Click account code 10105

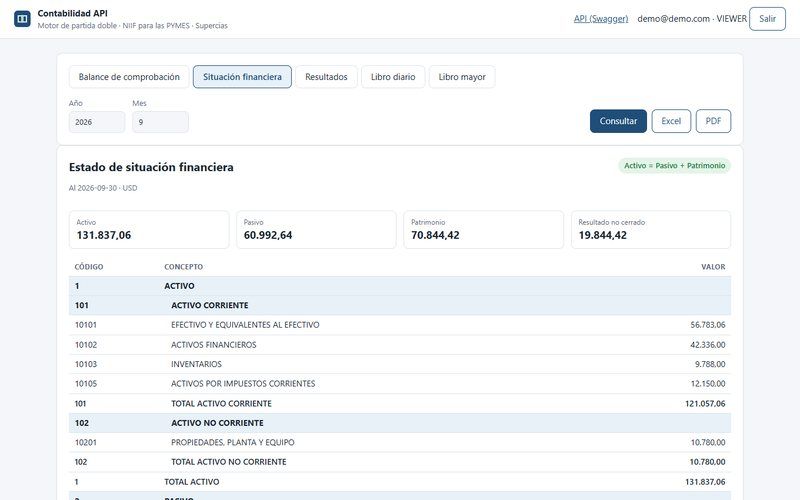coord(86,384)
